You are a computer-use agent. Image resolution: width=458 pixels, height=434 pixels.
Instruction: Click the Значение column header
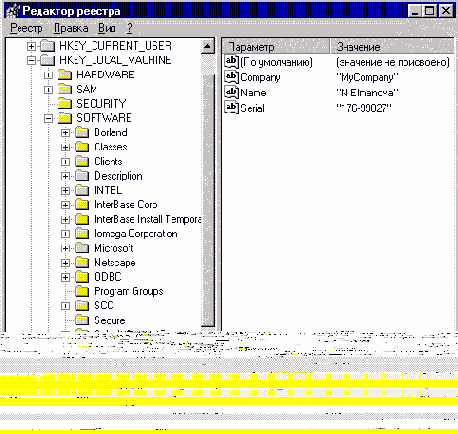tap(392, 47)
